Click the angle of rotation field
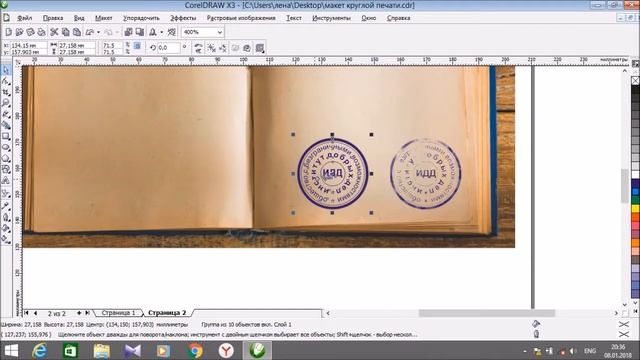The height and width of the screenshot is (360, 640). [x=169, y=48]
